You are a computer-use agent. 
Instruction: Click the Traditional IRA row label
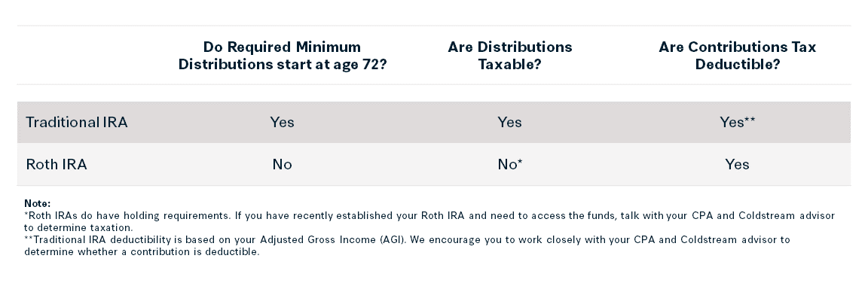tap(76, 122)
